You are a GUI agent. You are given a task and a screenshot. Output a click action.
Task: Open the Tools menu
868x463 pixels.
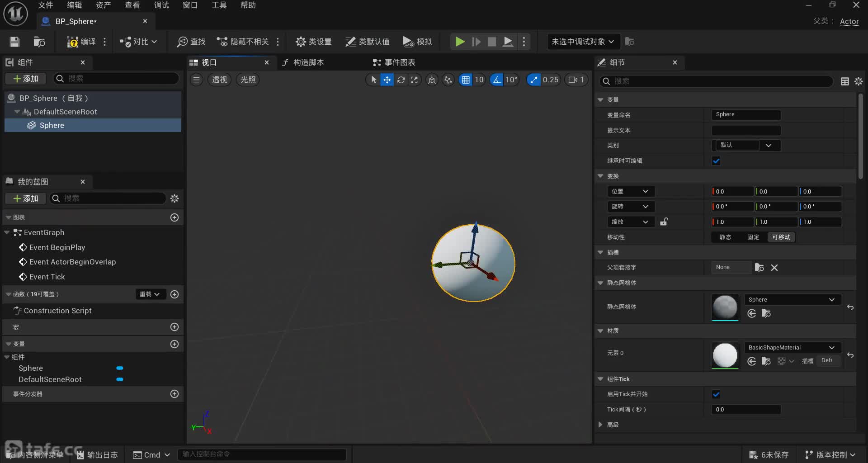[219, 5]
